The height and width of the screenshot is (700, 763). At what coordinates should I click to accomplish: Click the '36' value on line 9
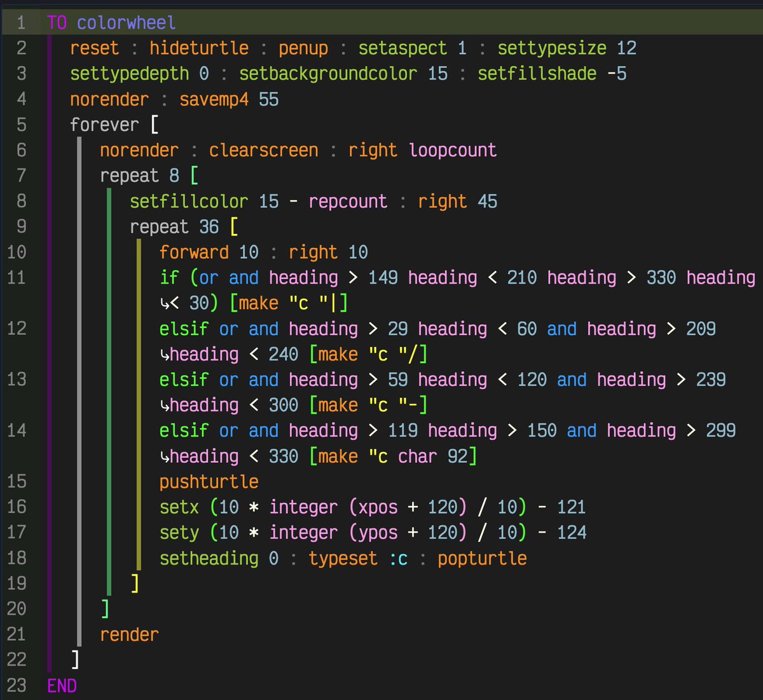[x=209, y=227]
